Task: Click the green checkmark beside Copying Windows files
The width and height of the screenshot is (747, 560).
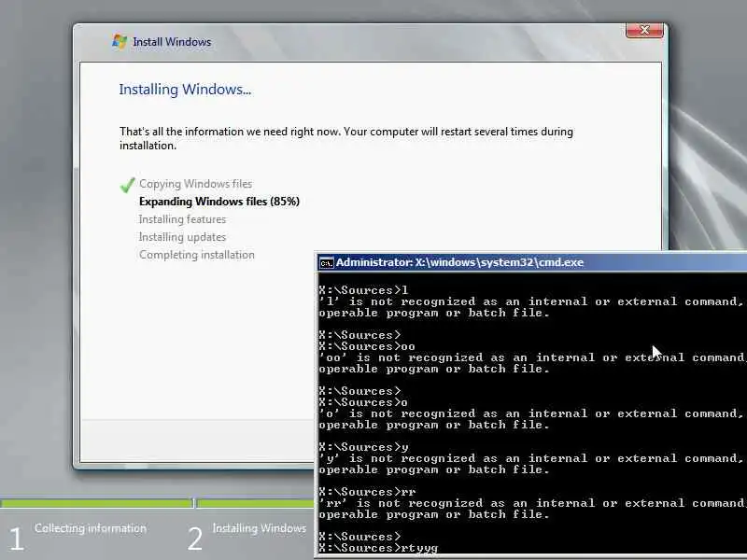Action: tap(127, 185)
